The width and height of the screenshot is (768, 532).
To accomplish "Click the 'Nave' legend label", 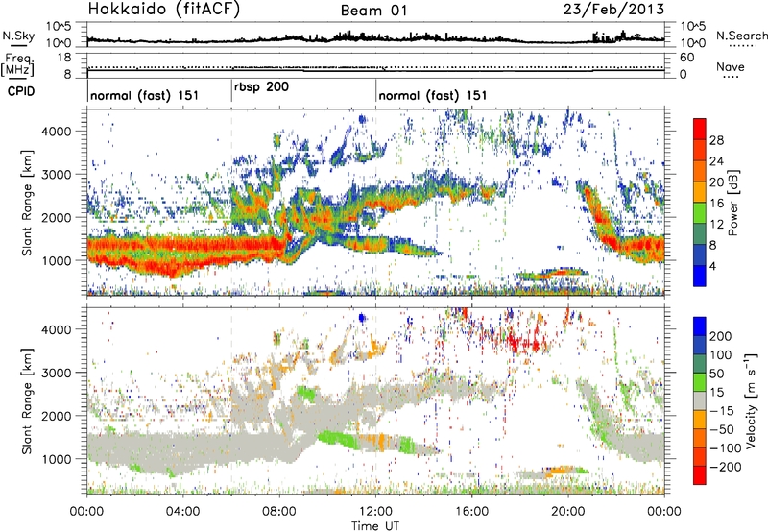I will coord(730,67).
